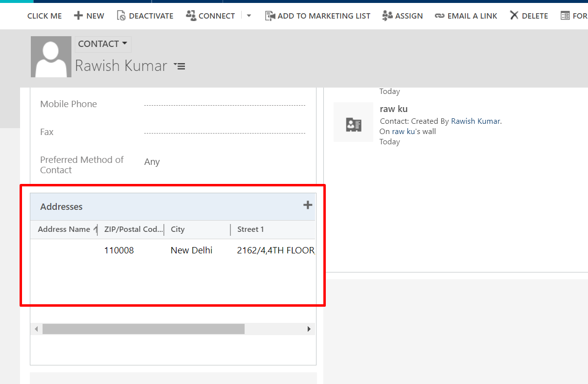Image resolution: width=588 pixels, height=384 pixels.
Task: Click the Deactivate icon in command bar
Action: click(x=121, y=16)
